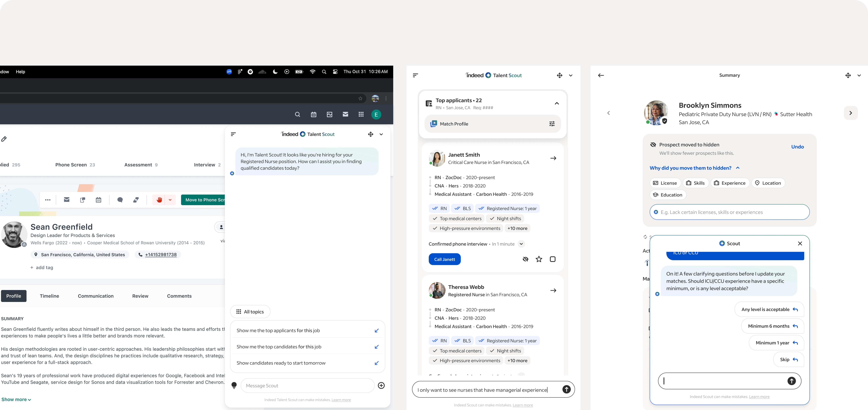Open the Communication tab
The image size is (868, 410).
click(96, 296)
